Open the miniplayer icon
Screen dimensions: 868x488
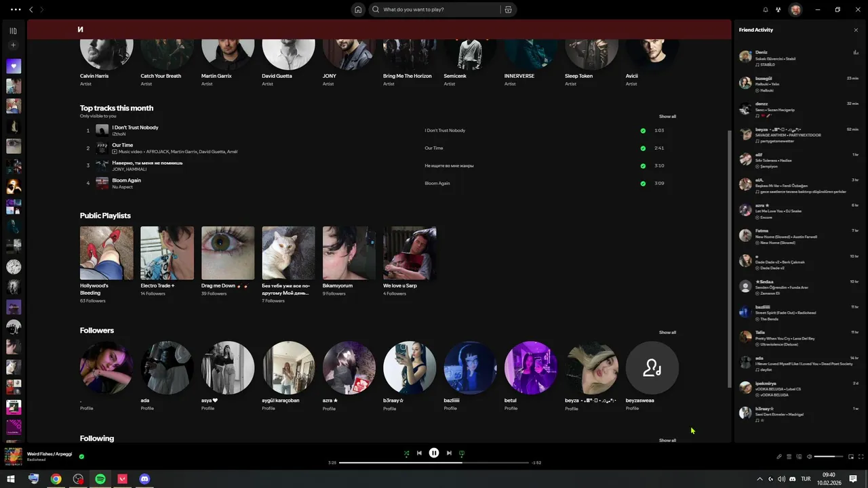[850, 457]
